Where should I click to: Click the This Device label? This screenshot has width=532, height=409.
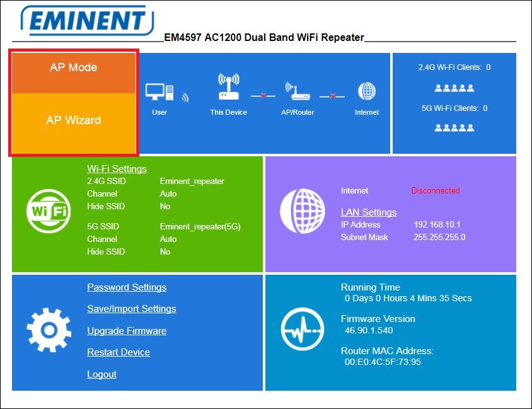pyautogui.click(x=228, y=112)
